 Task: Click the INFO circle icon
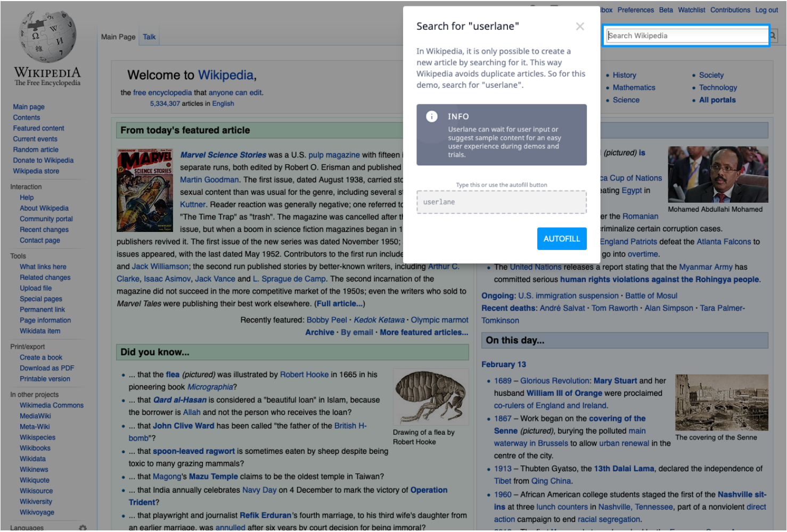432,117
